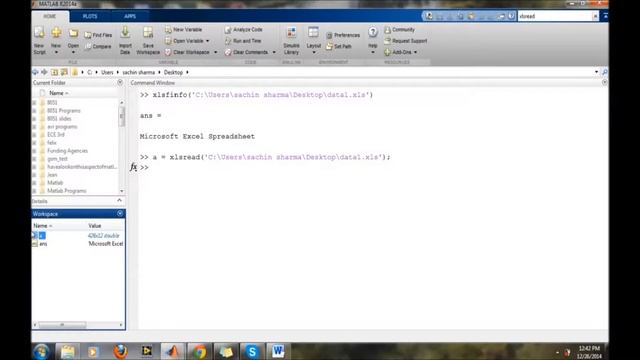The width and height of the screenshot is (640, 360).
Task: Expand the Matlab Programs folder node
Action: (34, 191)
